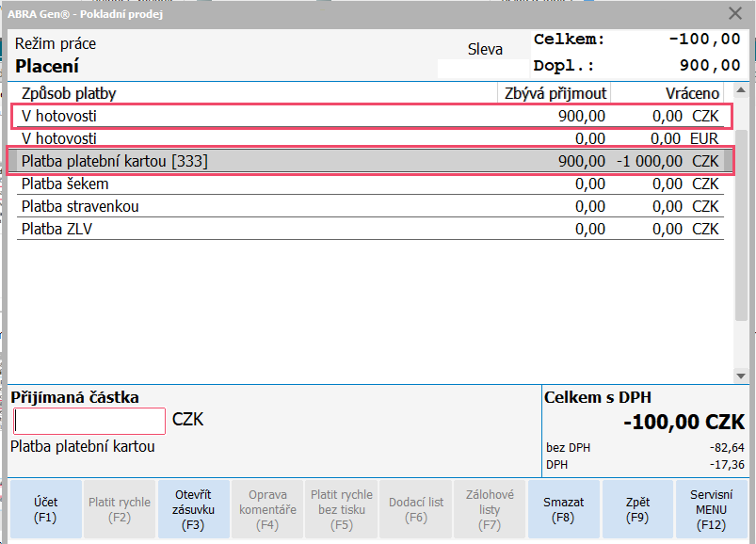Focus the Přijímaná částka input field
The width and height of the screenshot is (756, 544).
pyautogui.click(x=89, y=421)
